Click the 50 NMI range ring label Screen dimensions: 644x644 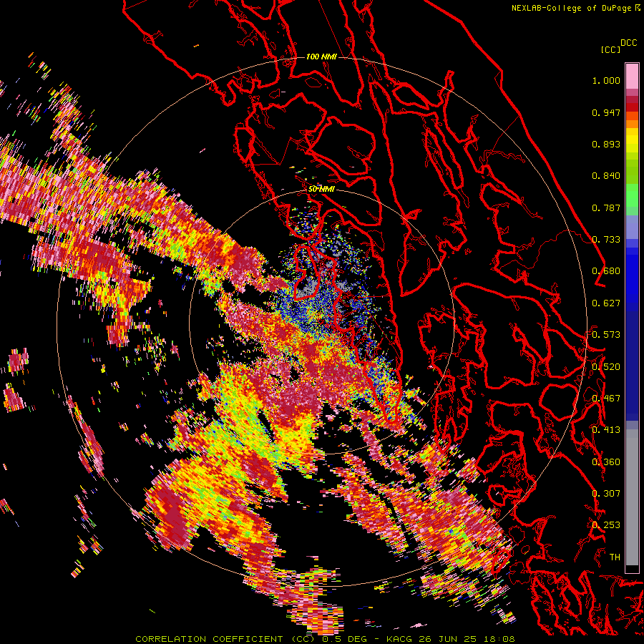(x=321, y=190)
